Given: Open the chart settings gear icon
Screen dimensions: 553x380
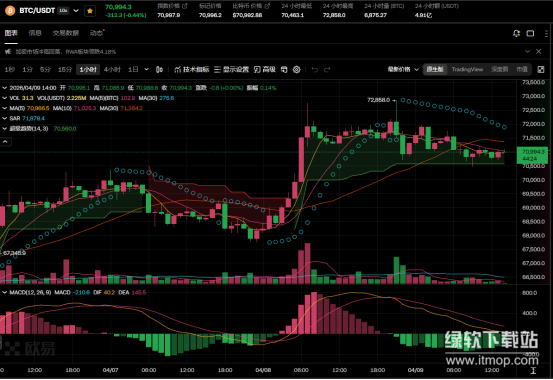Looking at the screenshot, I should pos(297,70).
